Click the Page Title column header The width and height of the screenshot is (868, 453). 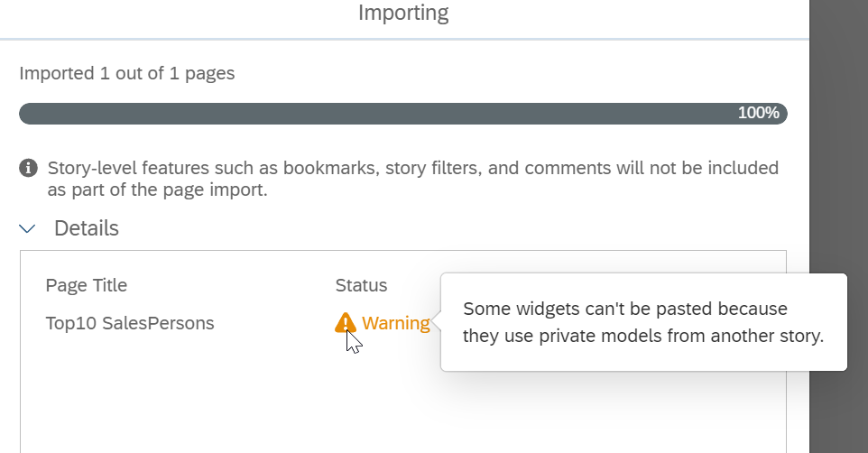[x=87, y=285]
